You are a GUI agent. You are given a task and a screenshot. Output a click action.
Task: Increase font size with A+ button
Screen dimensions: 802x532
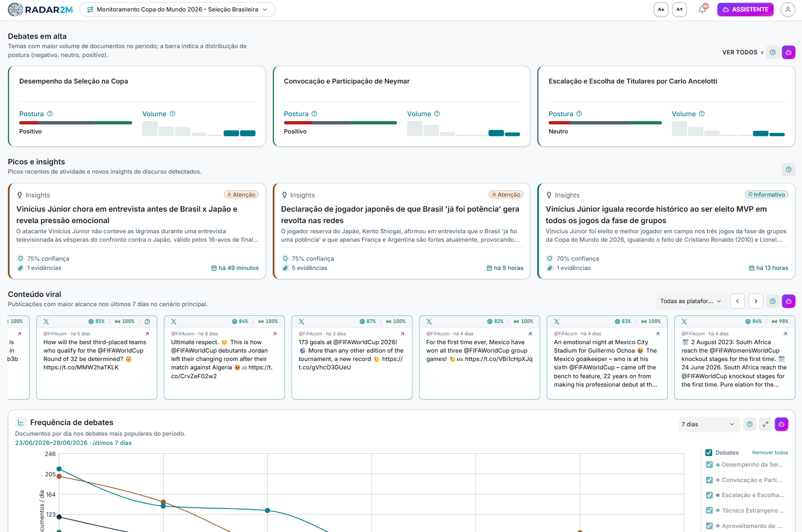click(680, 9)
